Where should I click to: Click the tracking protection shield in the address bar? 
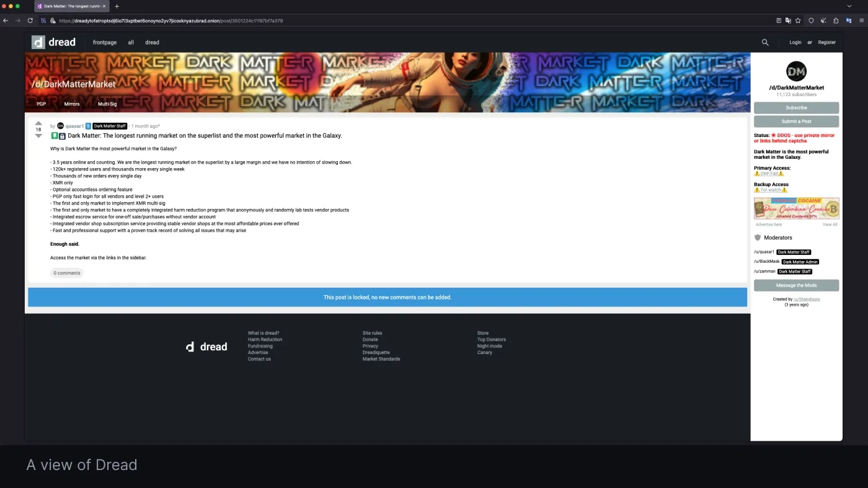point(810,20)
